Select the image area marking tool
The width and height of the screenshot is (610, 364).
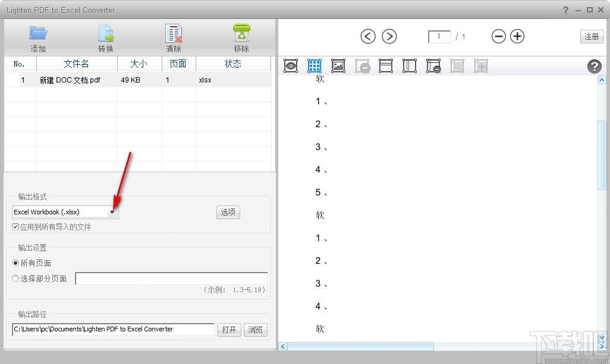338,66
